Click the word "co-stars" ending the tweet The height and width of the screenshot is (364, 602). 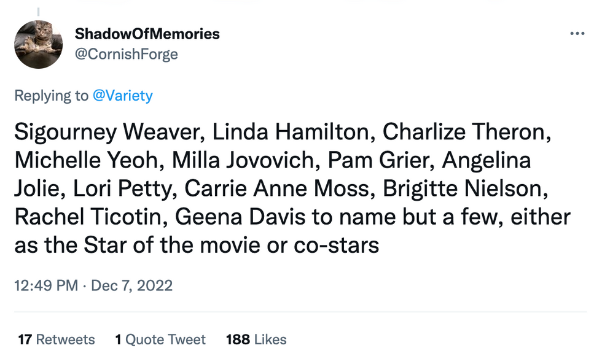tap(337, 246)
